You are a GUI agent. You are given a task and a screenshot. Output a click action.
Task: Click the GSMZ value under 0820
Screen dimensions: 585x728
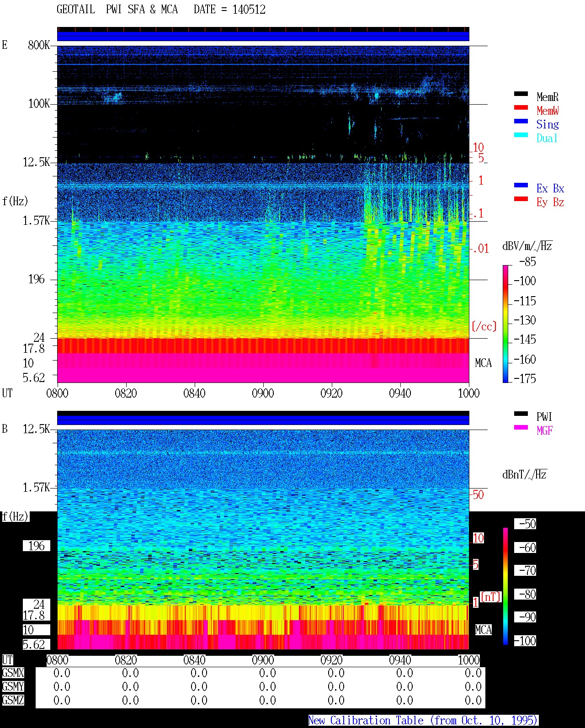(x=130, y=701)
